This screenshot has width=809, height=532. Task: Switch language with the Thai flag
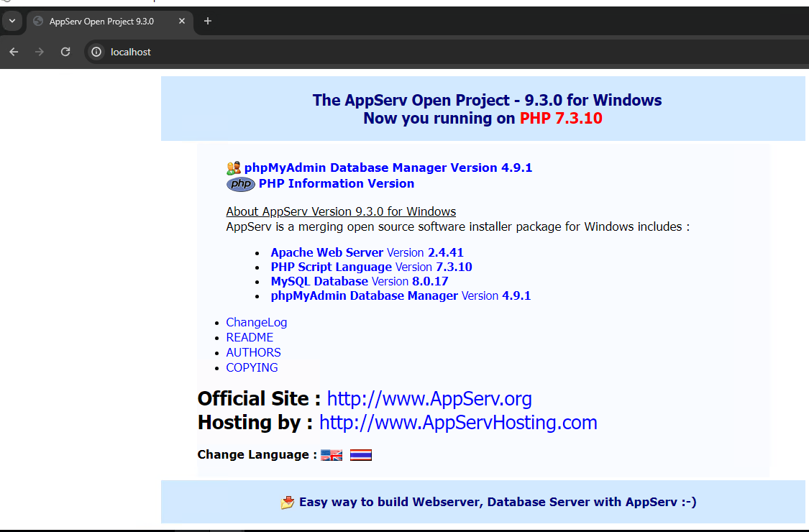[x=361, y=455]
